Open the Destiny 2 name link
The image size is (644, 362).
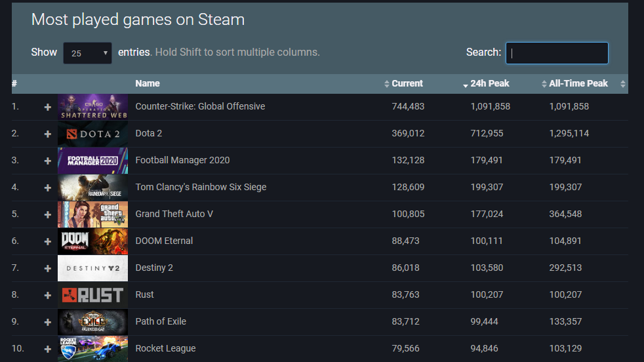[x=154, y=268]
